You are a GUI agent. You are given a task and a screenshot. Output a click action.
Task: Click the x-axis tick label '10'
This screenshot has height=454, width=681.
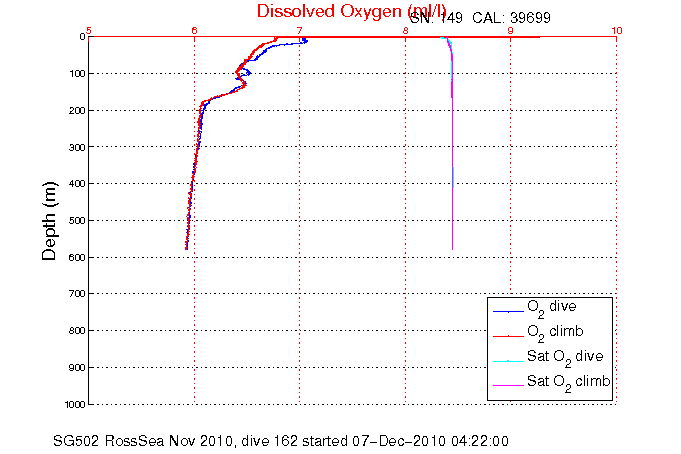[617, 30]
